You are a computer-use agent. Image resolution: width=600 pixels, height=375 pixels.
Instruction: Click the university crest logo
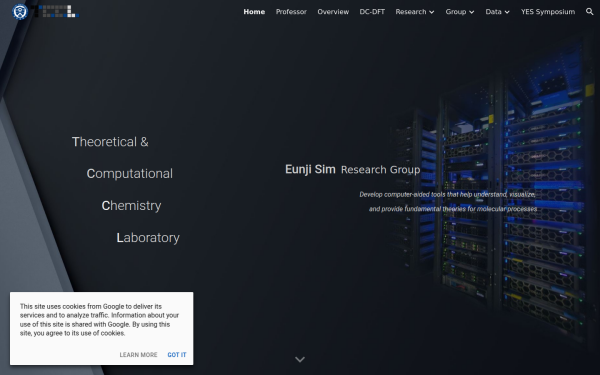pyautogui.click(x=20, y=11)
